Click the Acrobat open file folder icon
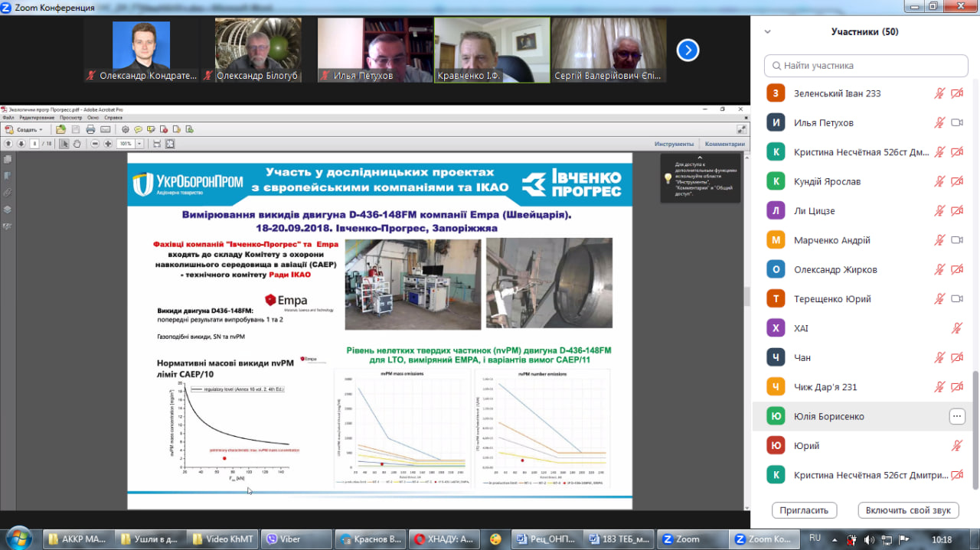This screenshot has width=980, height=550. (61, 129)
